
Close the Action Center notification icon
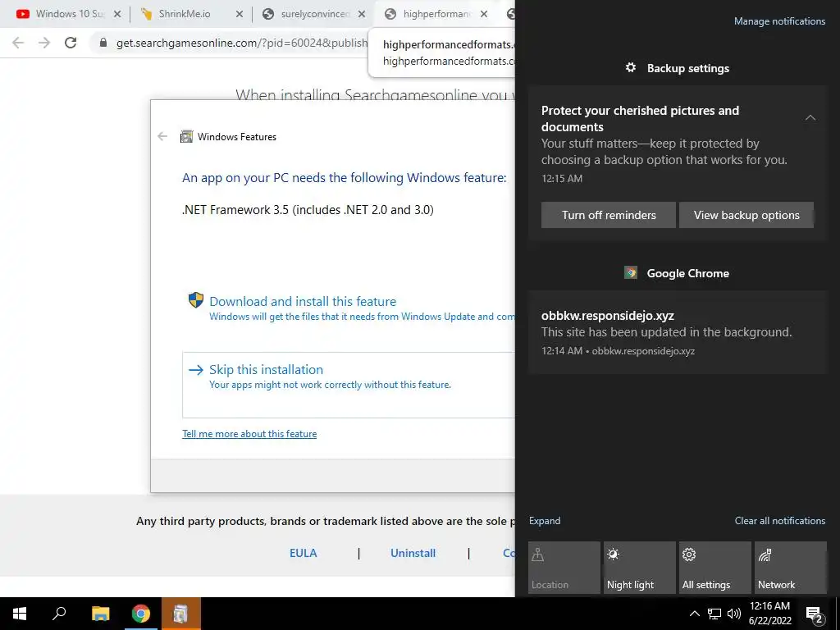[815, 614]
